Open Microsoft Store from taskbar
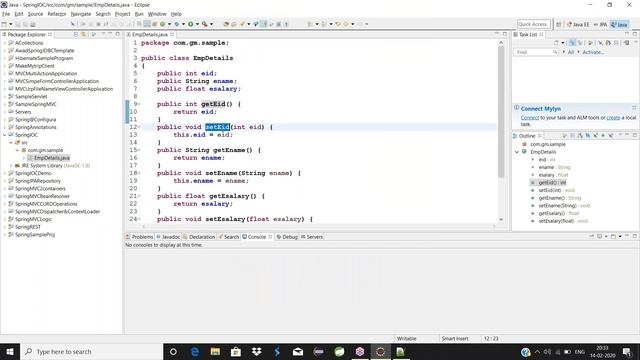Image resolution: width=640 pixels, height=360 pixels. point(236,351)
